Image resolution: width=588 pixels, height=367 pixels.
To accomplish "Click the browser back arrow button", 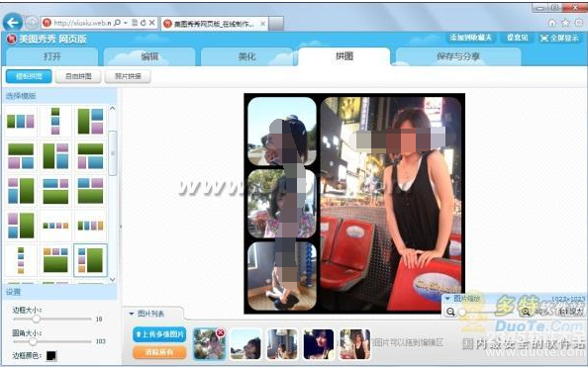I will pyautogui.click(x=13, y=23).
